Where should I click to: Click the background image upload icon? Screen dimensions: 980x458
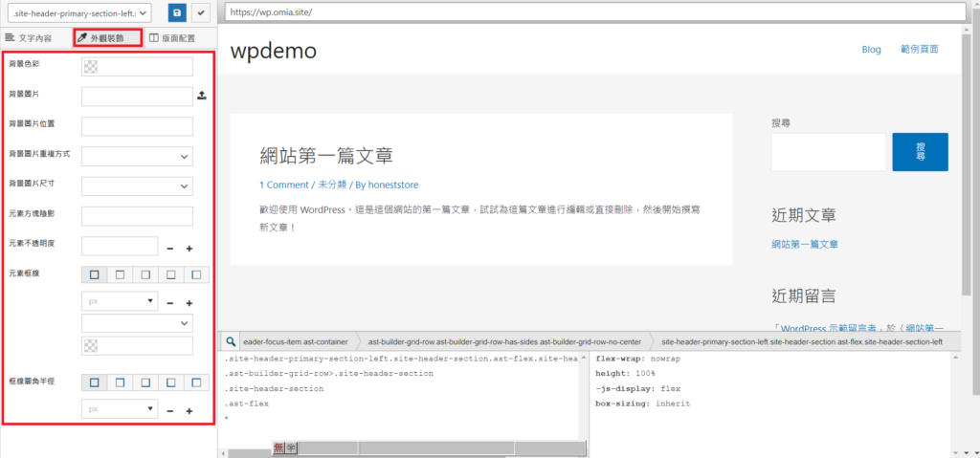click(201, 96)
